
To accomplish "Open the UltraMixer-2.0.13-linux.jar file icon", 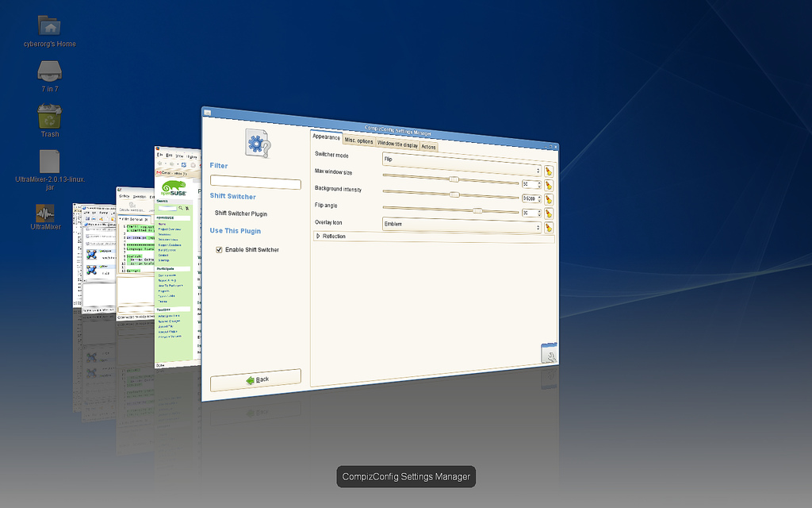I will (49, 161).
